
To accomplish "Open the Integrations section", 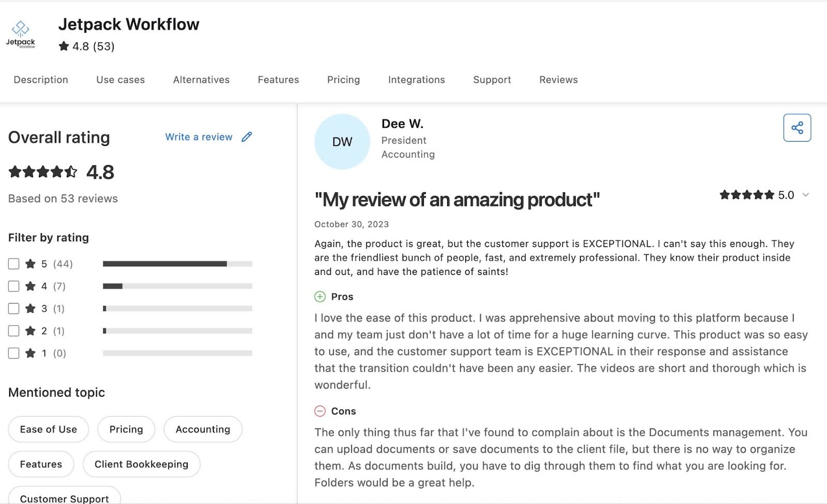I will [416, 80].
